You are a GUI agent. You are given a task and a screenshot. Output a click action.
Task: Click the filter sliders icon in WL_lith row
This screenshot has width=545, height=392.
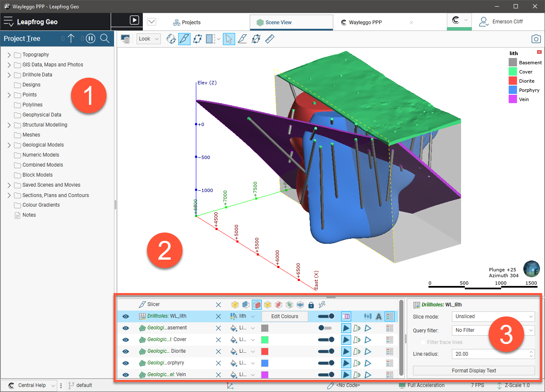(368, 316)
